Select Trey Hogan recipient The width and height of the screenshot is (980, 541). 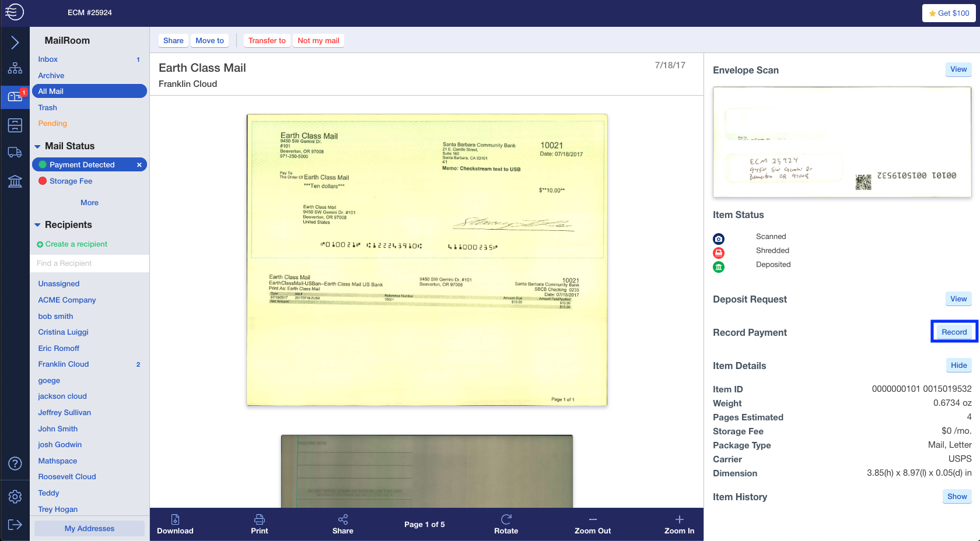[x=58, y=510]
